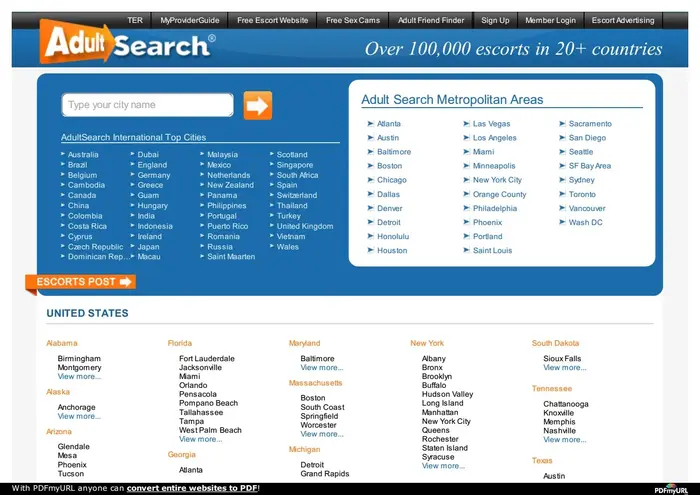The width and height of the screenshot is (700, 495).
Task: Open the Adult Friend Finder nav item
Action: pos(431,21)
